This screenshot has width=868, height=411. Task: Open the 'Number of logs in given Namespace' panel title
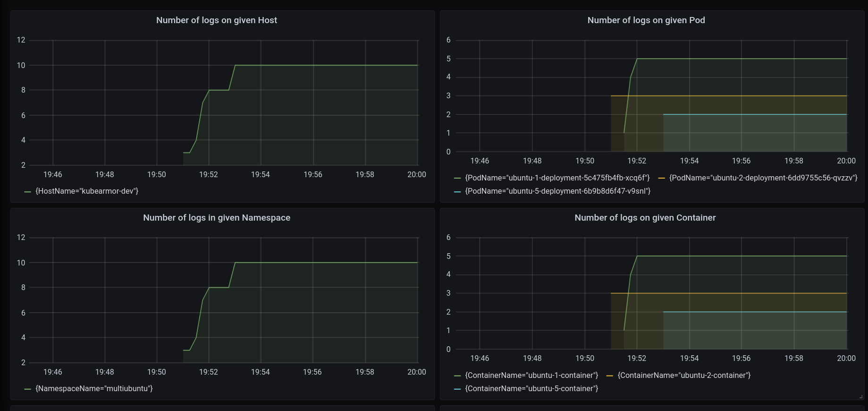(217, 218)
